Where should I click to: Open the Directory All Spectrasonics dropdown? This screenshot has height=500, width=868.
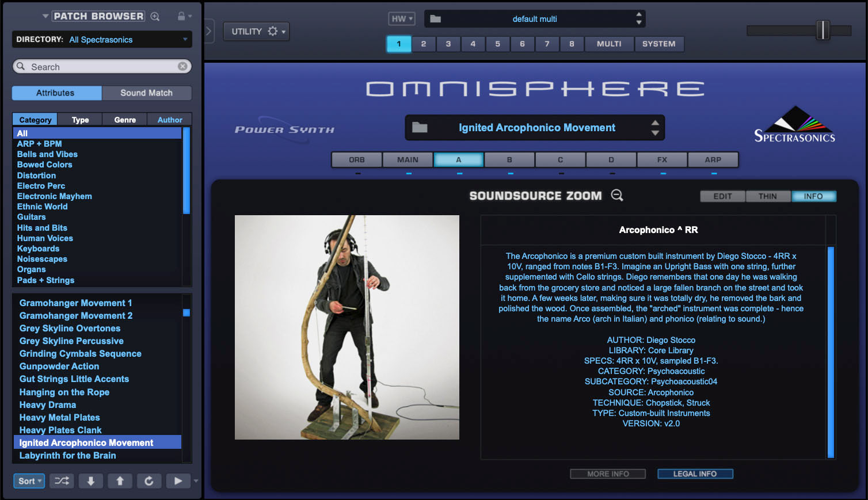tap(102, 40)
